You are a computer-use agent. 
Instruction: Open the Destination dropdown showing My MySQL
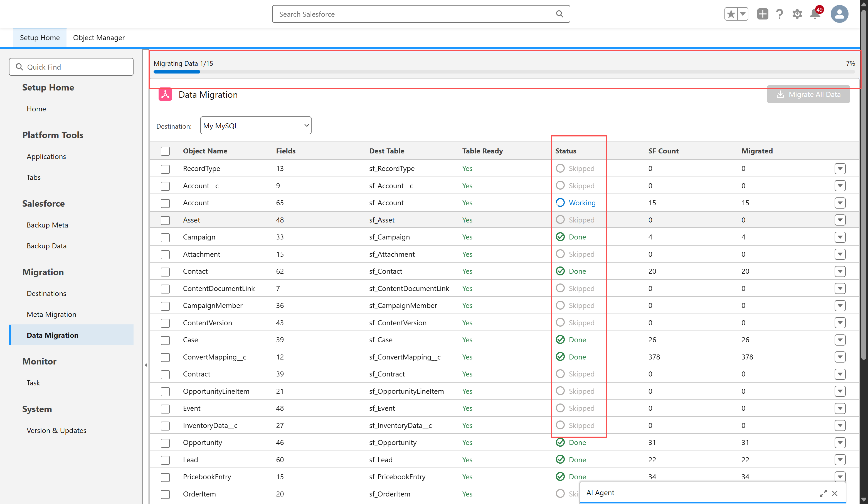(x=256, y=126)
